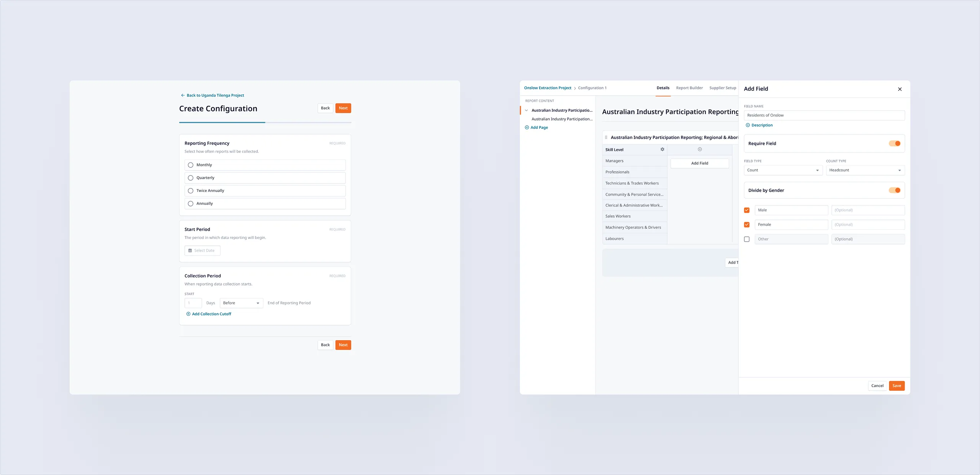Check the Other gender checkbox
The image size is (980, 475).
[746, 239]
